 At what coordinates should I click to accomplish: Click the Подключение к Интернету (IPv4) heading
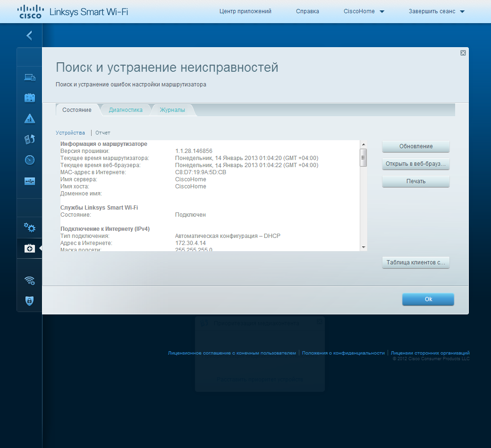(x=105, y=229)
